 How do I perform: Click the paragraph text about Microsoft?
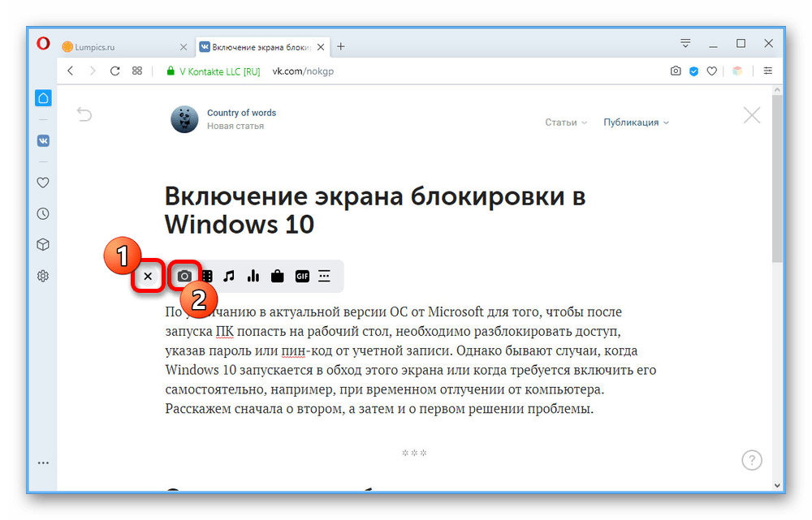411,360
